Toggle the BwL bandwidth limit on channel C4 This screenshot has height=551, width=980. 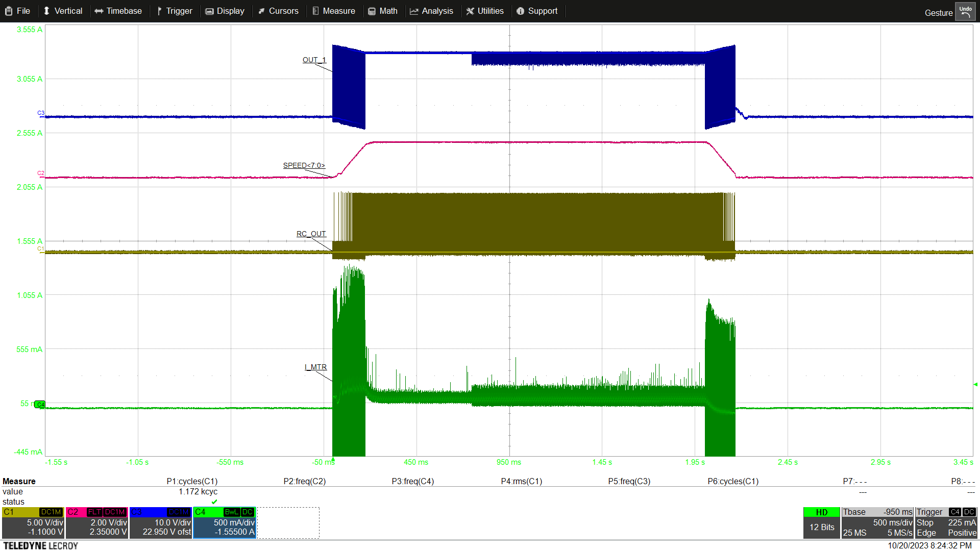click(x=231, y=512)
